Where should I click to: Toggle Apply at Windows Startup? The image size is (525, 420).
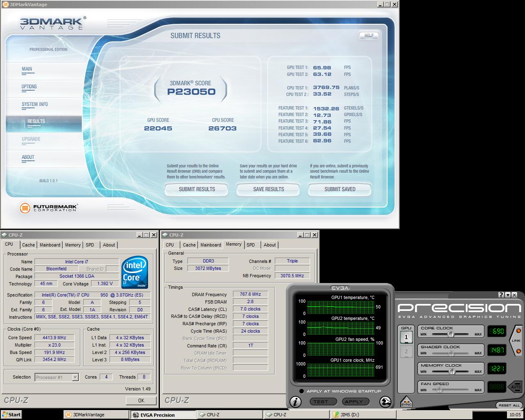pyautogui.click(x=301, y=391)
